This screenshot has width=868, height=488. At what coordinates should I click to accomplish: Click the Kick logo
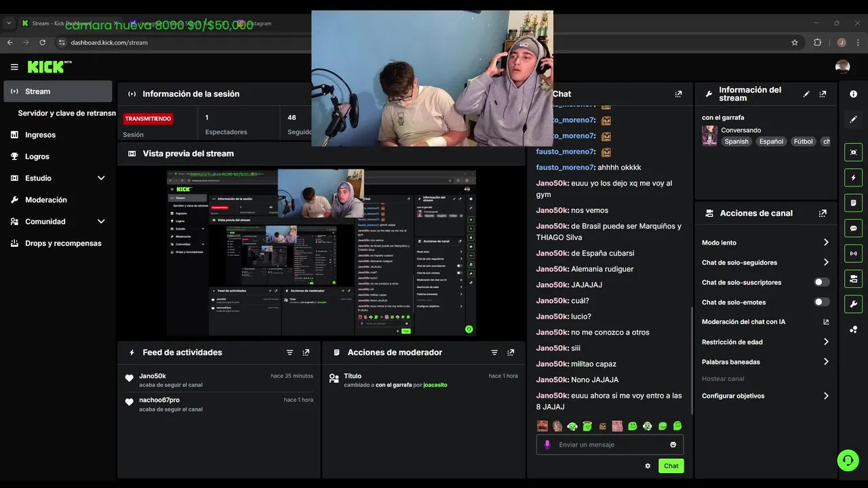coord(49,66)
